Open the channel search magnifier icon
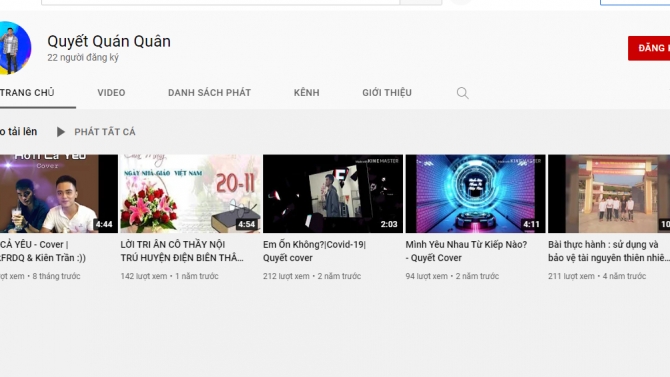 (x=462, y=93)
